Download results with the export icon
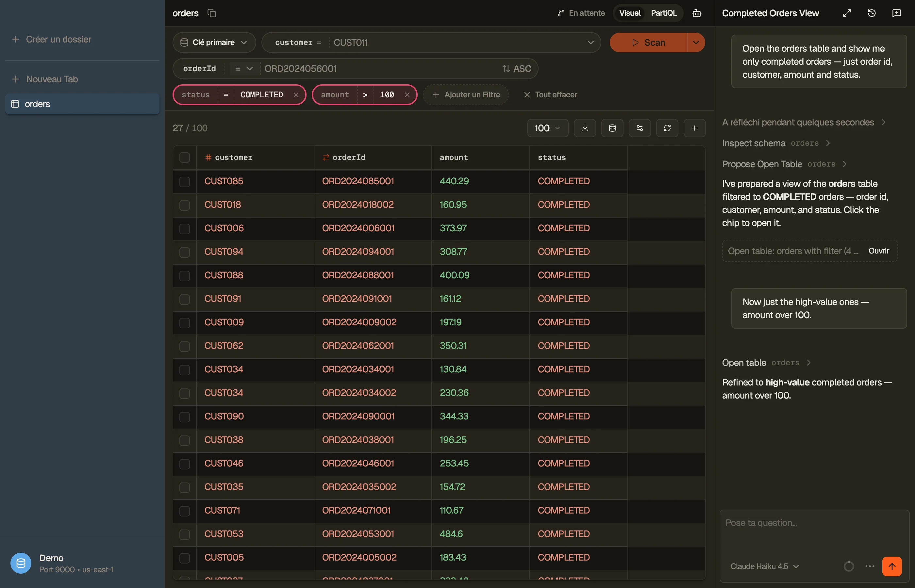This screenshot has height=588, width=915. (x=585, y=128)
